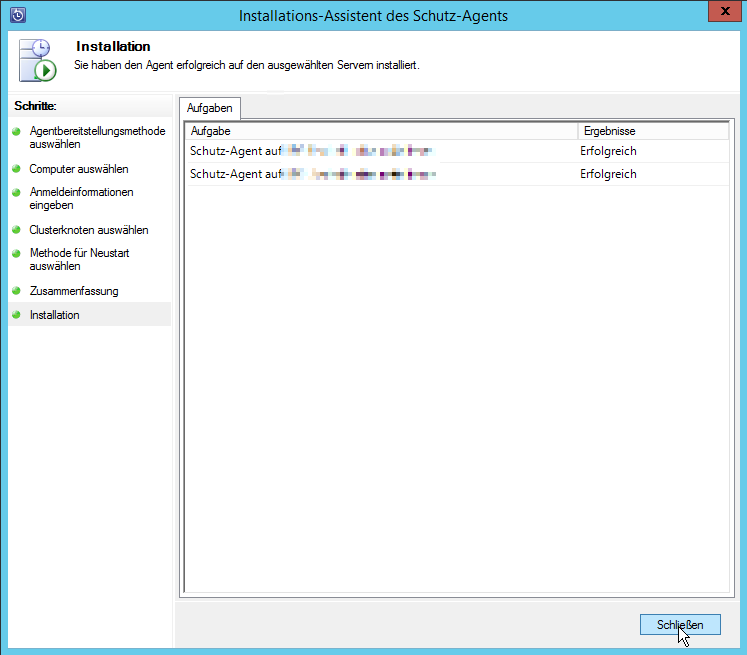Click green dot next to Zusammenfassung
Screen dimensions: 747x655
click(16, 292)
